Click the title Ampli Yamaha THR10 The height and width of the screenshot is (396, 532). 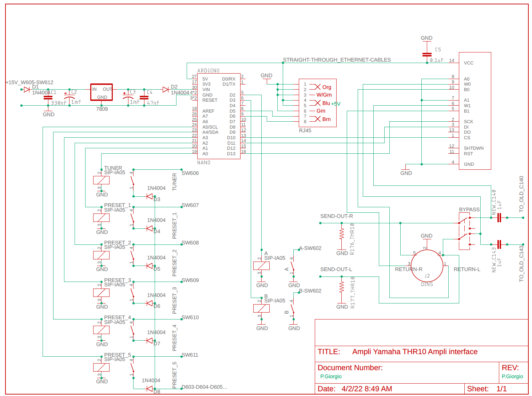415,352
